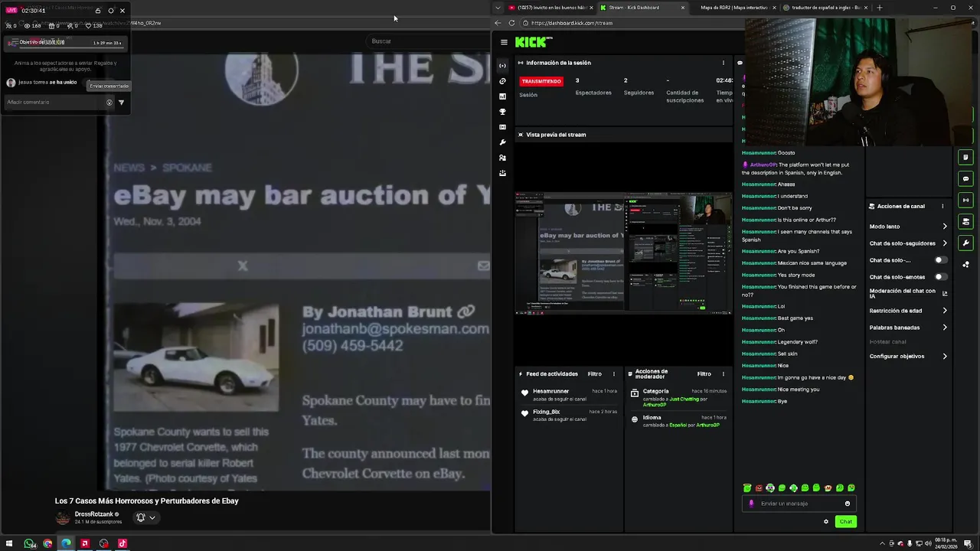Click the YouTube Buscar search box
Viewport: 980px width, 551px height.
[429, 41]
